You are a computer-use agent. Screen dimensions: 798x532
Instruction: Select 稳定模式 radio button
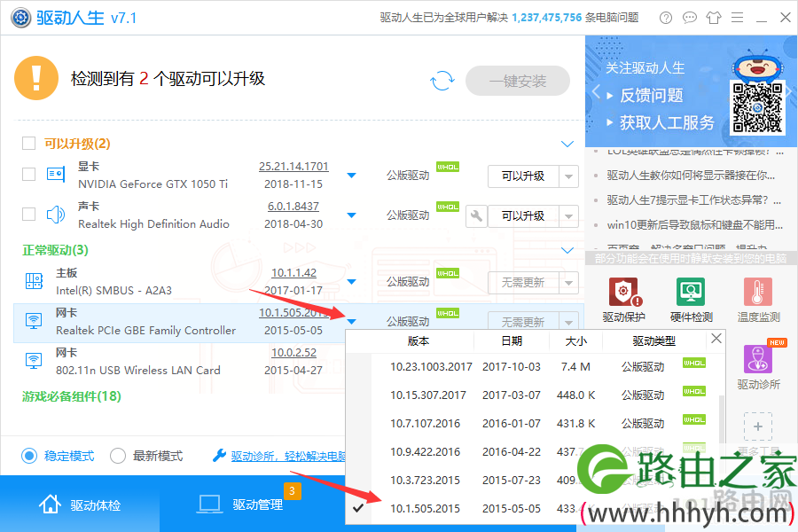29,456
